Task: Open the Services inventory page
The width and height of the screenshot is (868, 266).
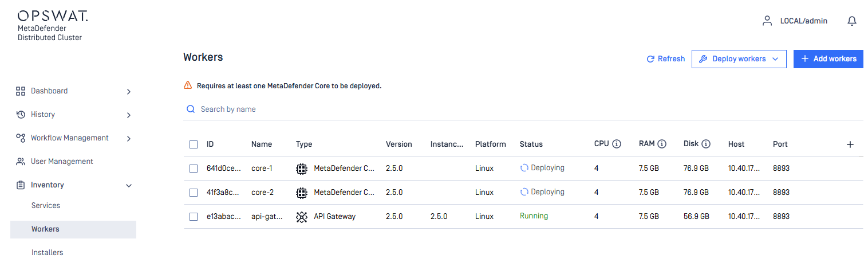Action: click(x=46, y=205)
